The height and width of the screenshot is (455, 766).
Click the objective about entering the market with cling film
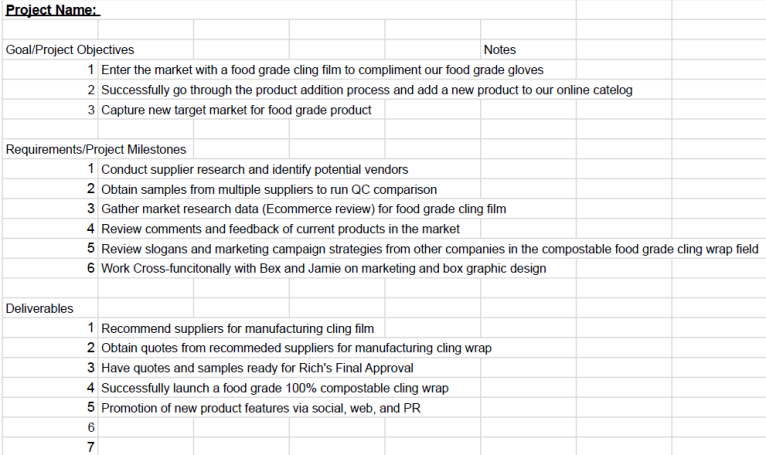322,69
